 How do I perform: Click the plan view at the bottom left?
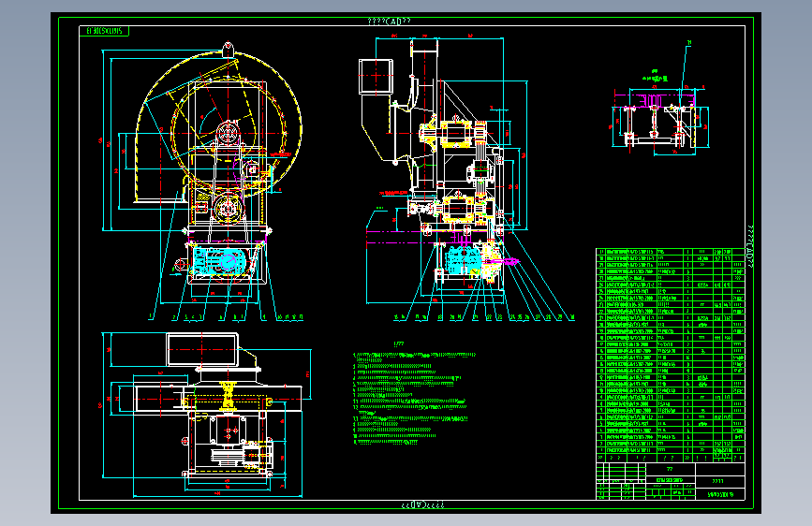(207, 416)
